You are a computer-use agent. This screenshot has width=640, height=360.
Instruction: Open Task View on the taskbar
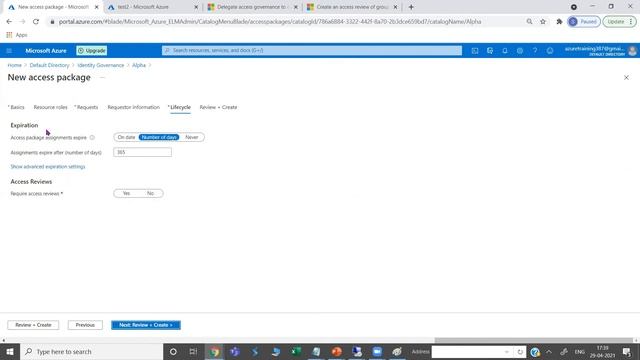tap(193, 351)
